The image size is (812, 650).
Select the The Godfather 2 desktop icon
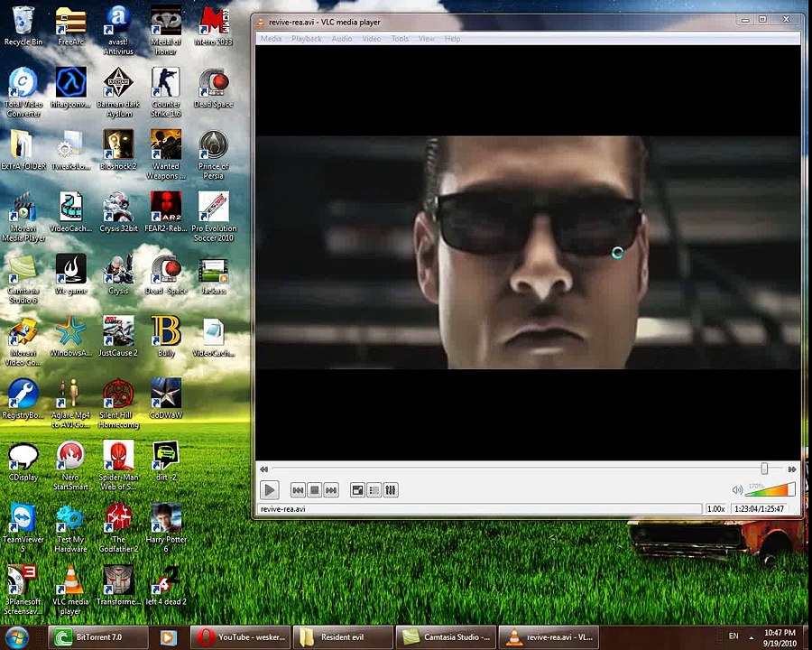point(118,527)
